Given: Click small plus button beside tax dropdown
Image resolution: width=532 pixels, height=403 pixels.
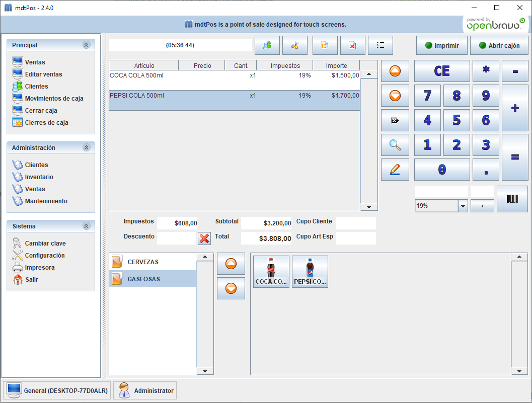Looking at the screenshot, I should 482,206.
